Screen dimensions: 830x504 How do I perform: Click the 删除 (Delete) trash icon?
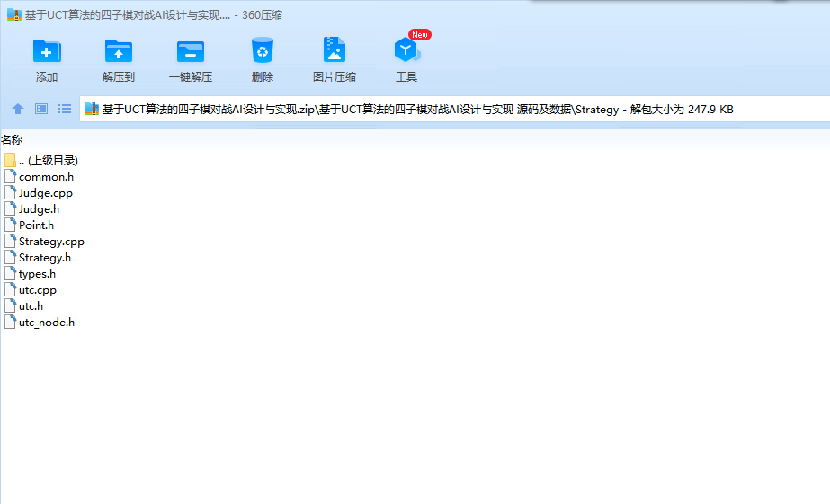pyautogui.click(x=263, y=50)
